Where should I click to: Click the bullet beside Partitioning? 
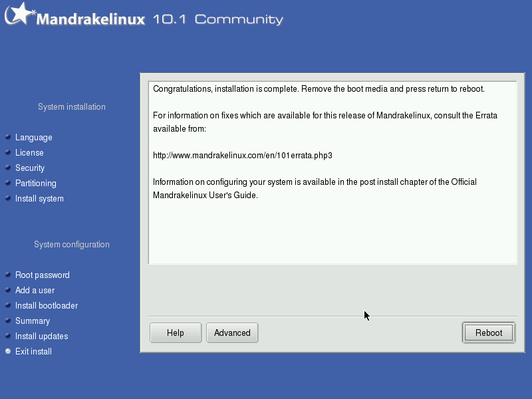tap(8, 183)
